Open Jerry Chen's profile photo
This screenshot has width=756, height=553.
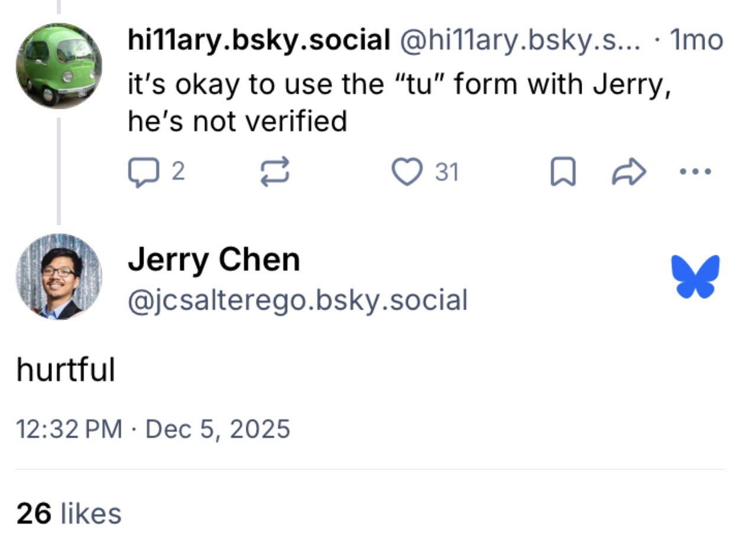[x=59, y=276]
